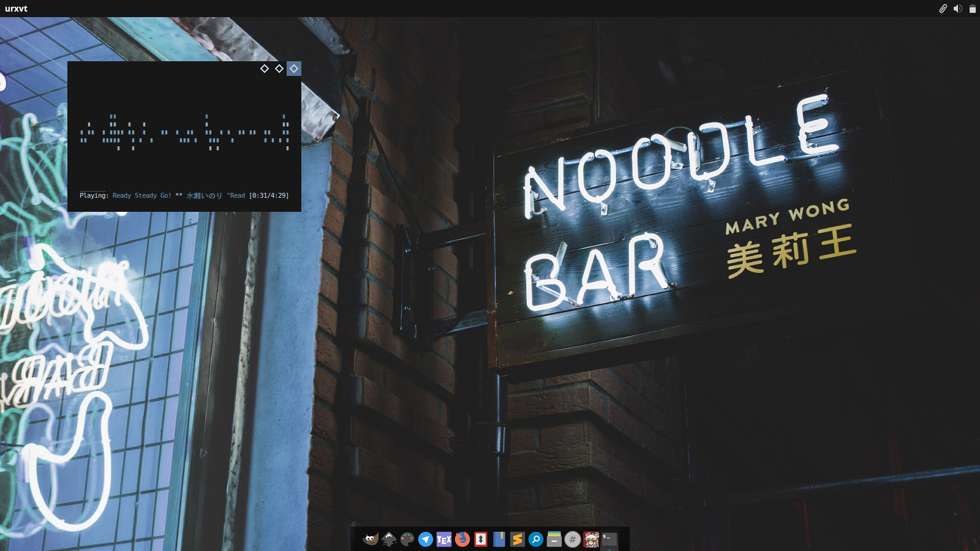Viewport: 980px width, 551px height.
Task: Open the blue magnifier search app
Action: coord(536,539)
